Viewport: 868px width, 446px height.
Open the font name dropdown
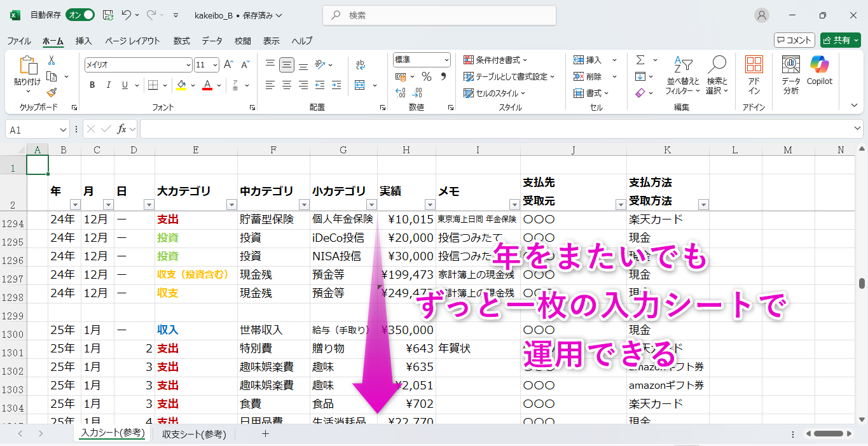188,65
